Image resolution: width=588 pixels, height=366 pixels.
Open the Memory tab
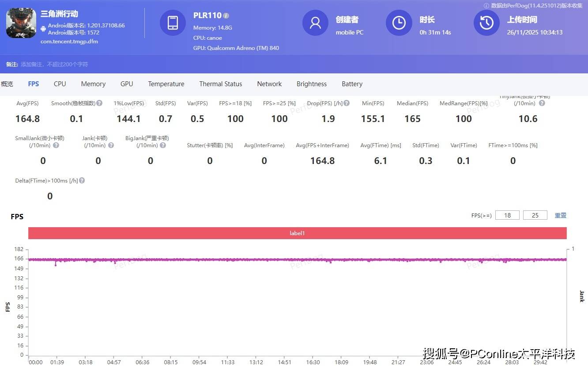tap(93, 84)
